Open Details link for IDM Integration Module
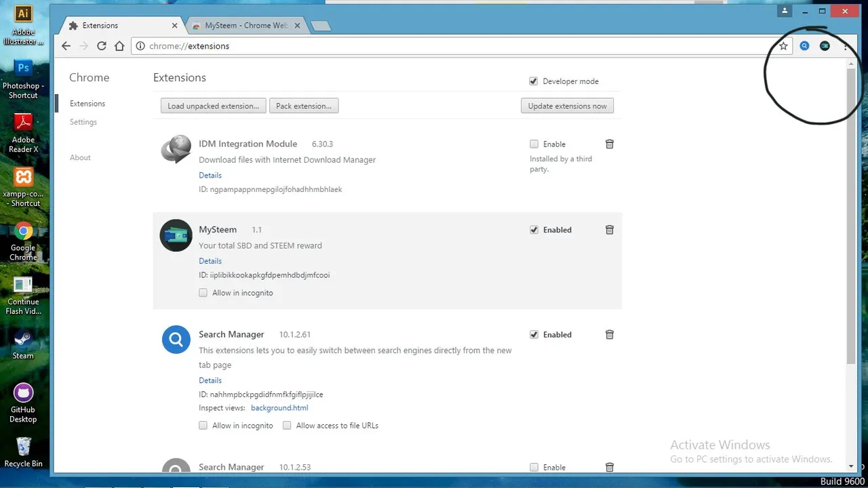The width and height of the screenshot is (868, 488). point(210,175)
